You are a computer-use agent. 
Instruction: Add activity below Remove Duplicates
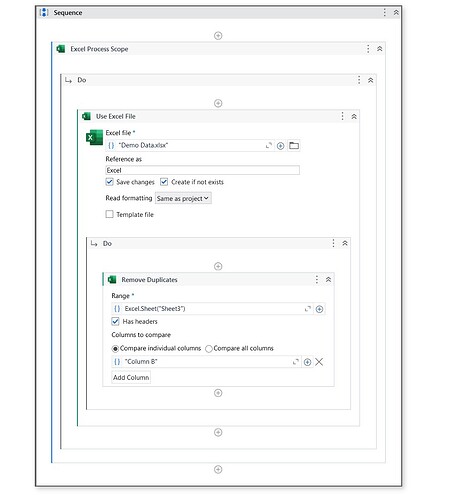(218, 393)
